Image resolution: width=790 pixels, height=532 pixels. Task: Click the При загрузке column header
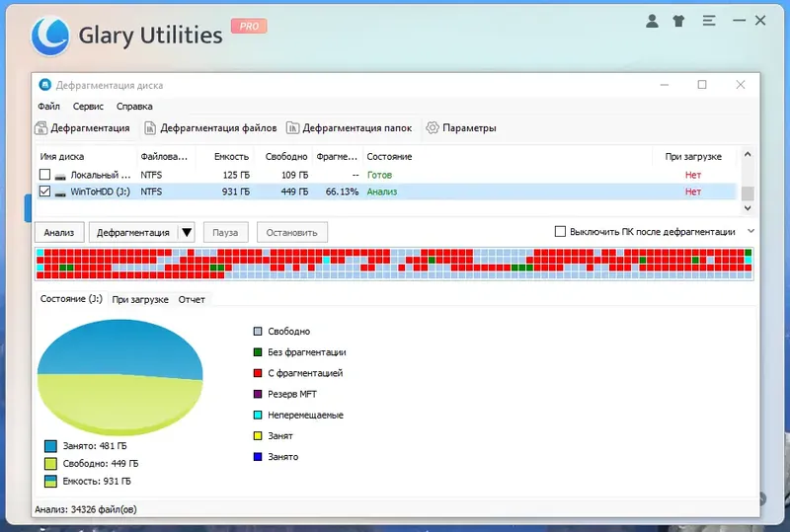tap(693, 157)
